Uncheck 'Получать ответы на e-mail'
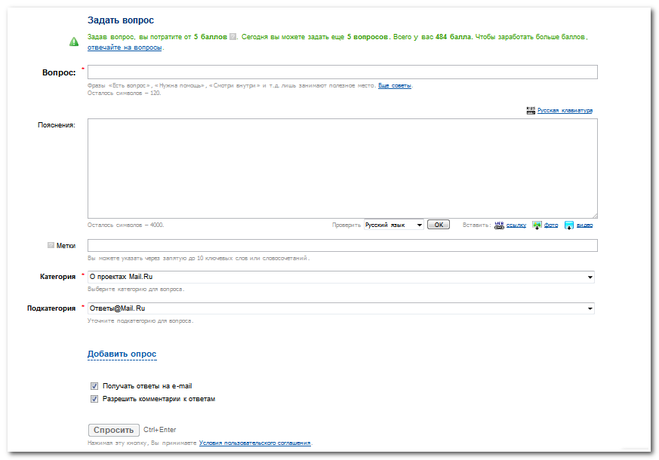This screenshot has height=460, width=659. (94, 386)
